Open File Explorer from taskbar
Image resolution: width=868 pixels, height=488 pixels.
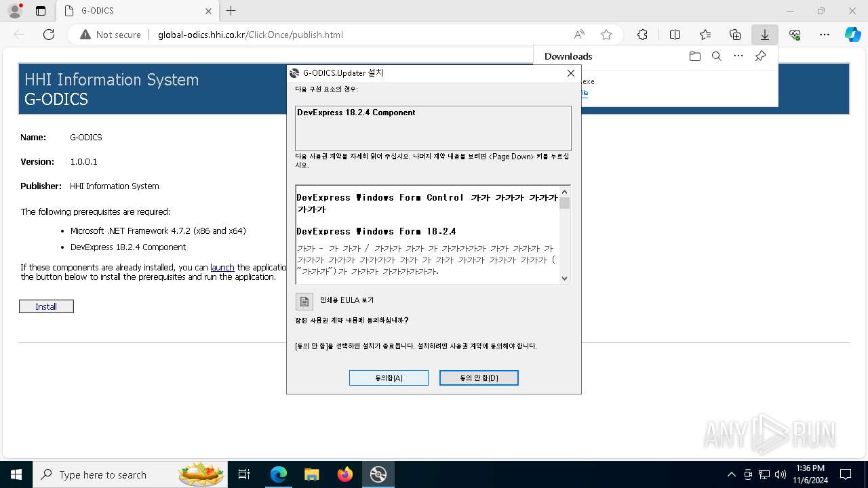point(311,474)
